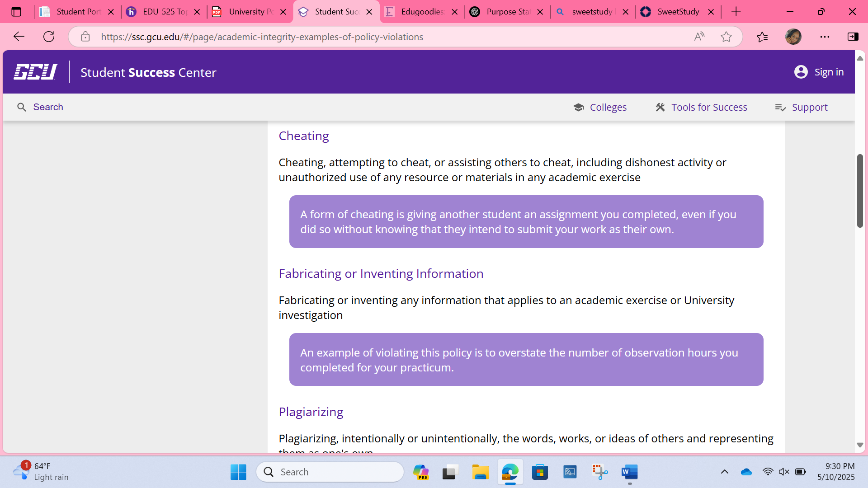Open the Tools for Success menu
This screenshot has height=488, width=868.
pyautogui.click(x=701, y=107)
